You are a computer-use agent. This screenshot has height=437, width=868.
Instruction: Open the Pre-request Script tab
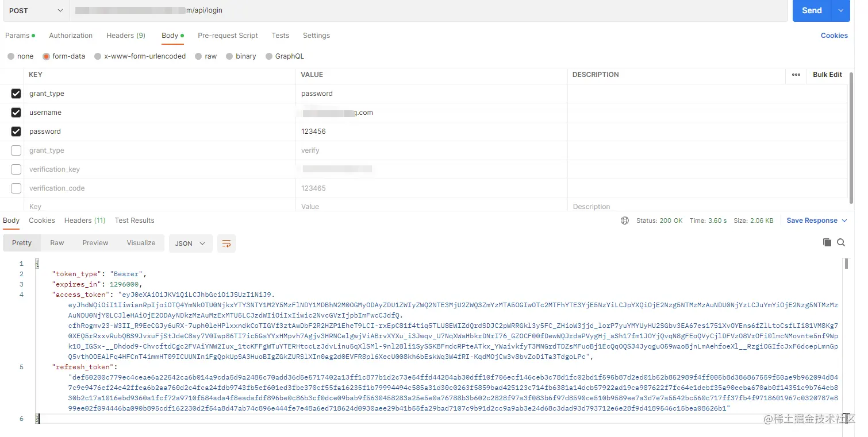[228, 36]
